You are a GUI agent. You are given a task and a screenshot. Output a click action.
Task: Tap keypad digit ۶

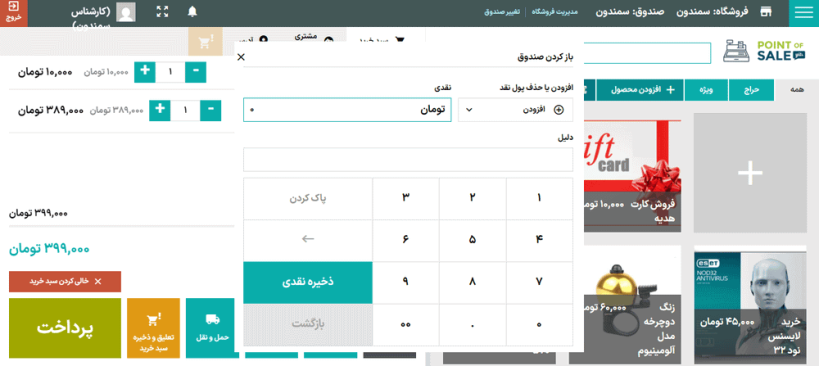click(x=406, y=240)
